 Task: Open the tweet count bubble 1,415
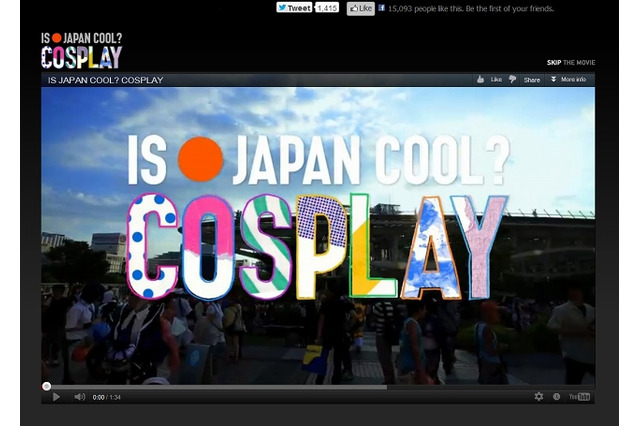coord(327,8)
